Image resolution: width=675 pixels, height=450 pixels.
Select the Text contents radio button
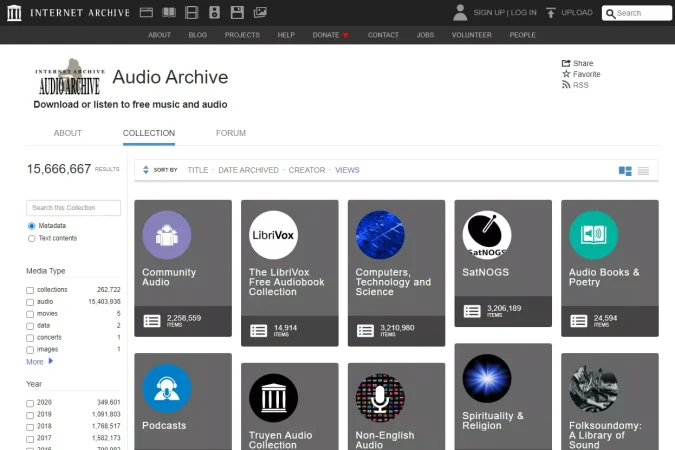coord(31,239)
